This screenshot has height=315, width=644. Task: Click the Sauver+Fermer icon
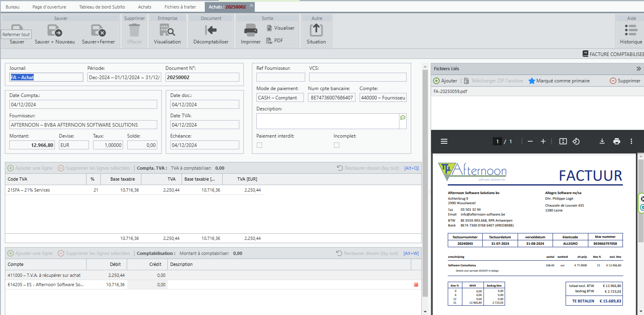98,30
